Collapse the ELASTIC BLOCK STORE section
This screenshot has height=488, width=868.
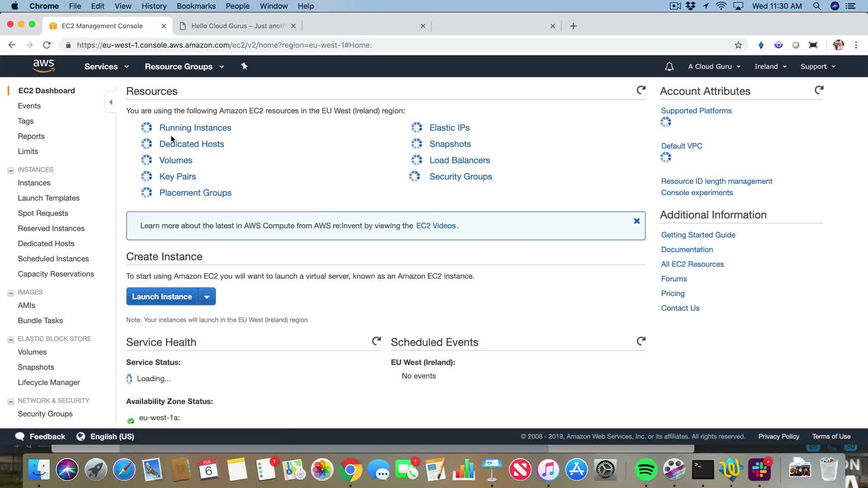11,339
